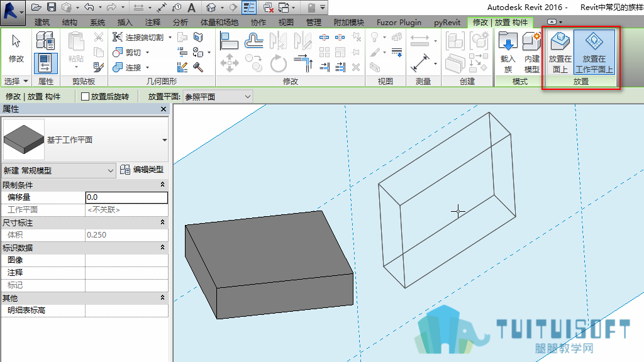Screen dimensions: 644x362
Task: Click the Linework tool icon in 视图 panel
Action: tap(397, 52)
